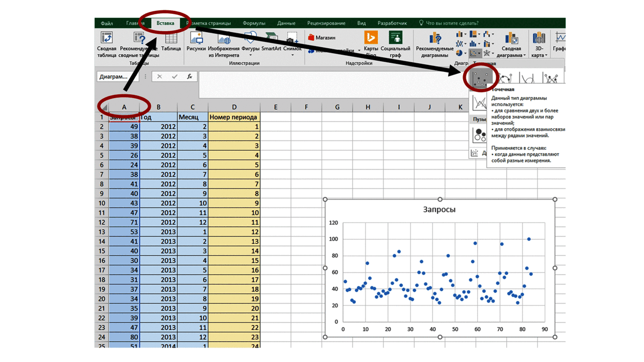Choose scatter with smooth lines only
Viewport: 644px width, 362px height.
(x=529, y=78)
